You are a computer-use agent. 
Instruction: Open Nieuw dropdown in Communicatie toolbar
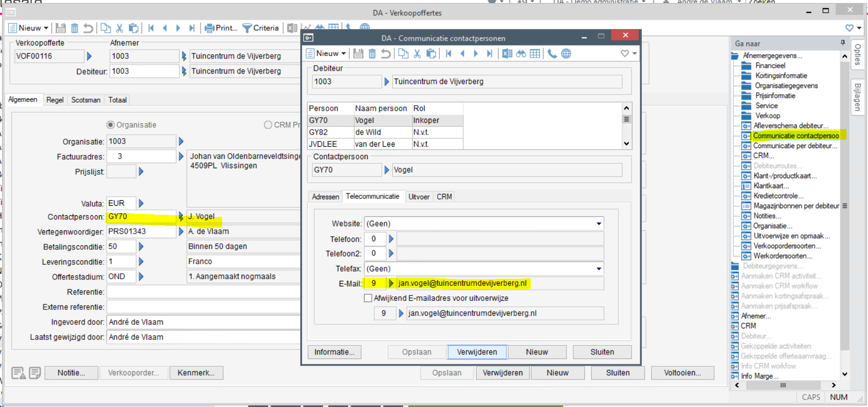[344, 54]
